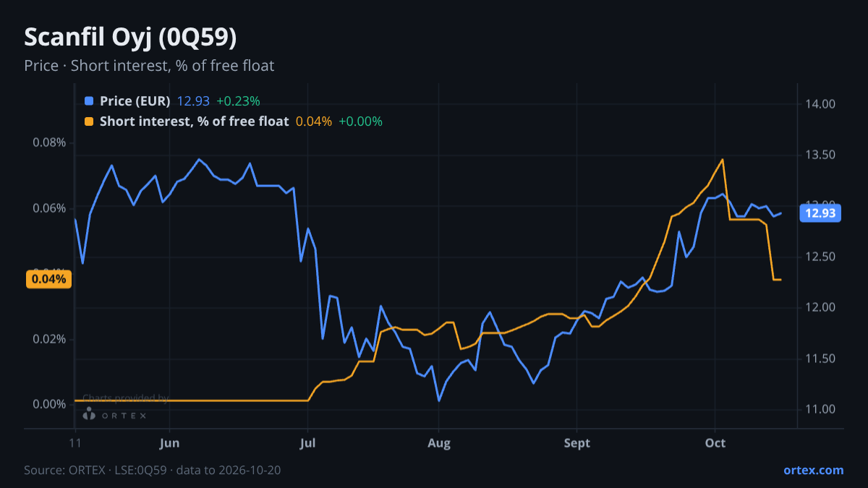Click the 0.02% left axis label
The width and height of the screenshot is (868, 488).
49,339
